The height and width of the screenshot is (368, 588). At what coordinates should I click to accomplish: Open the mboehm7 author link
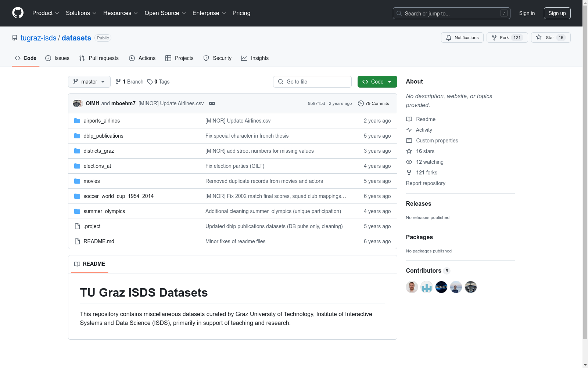click(x=123, y=103)
